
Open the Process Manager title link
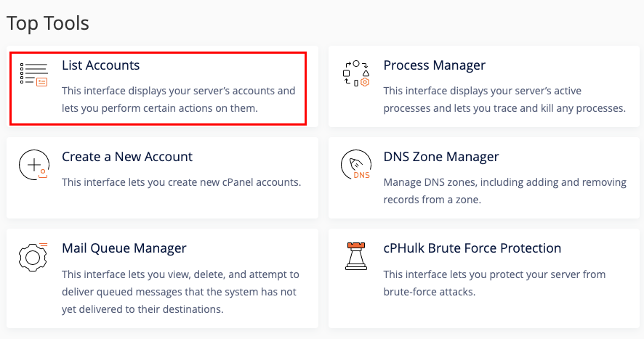434,65
